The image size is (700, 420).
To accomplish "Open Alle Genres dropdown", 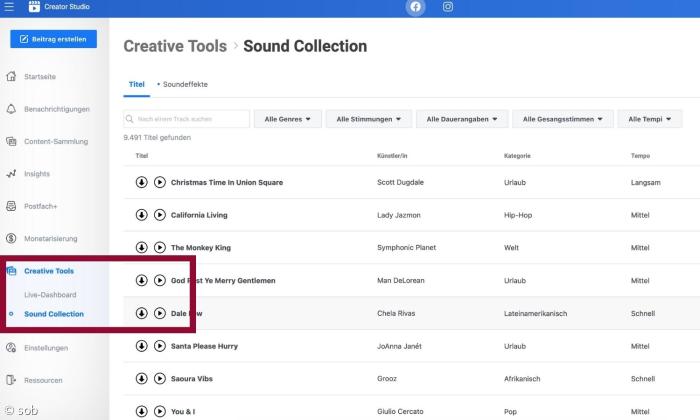I will click(288, 119).
